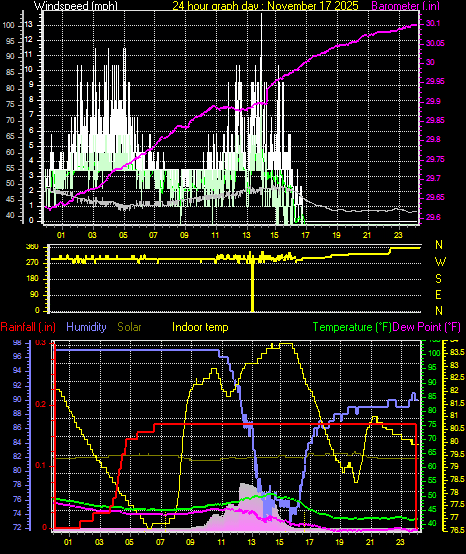Click the 21 hour marker on bottom graph

coord(370,542)
